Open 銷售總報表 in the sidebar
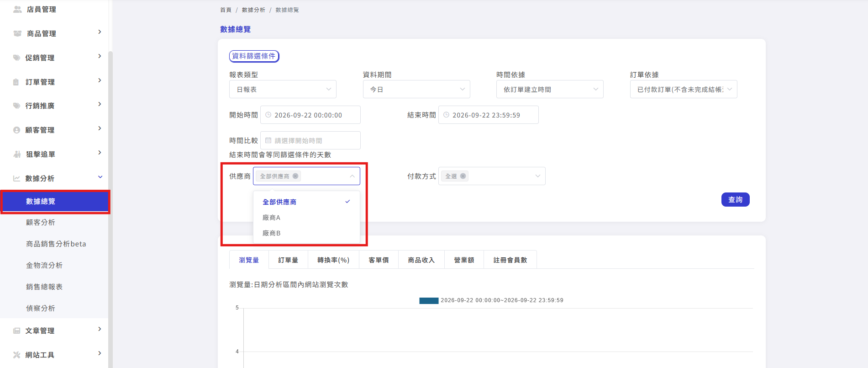 (44, 287)
